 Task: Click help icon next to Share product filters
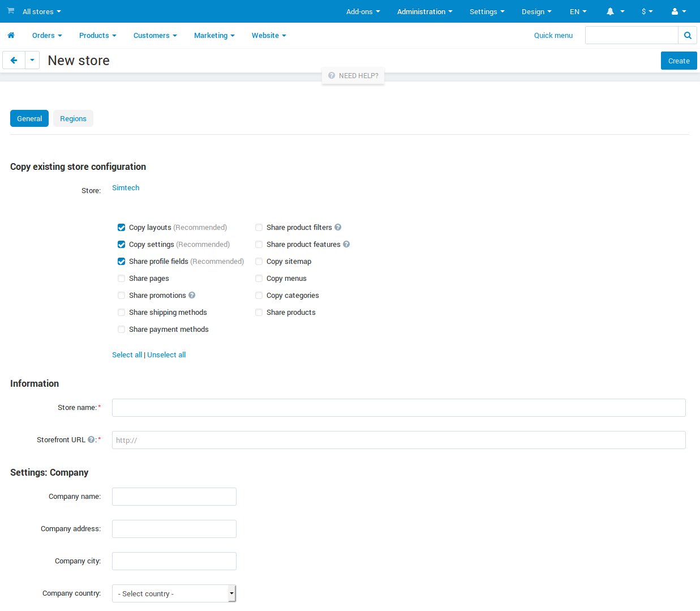pyautogui.click(x=338, y=227)
